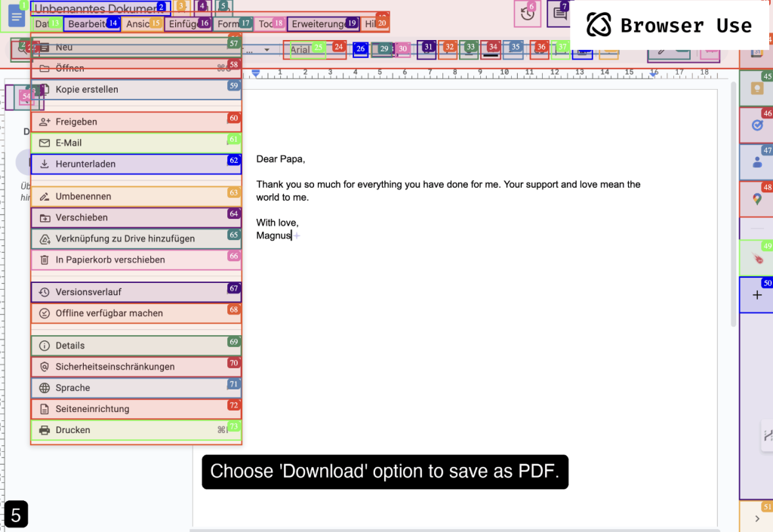Open Contacts in side panel
Image resolution: width=773 pixels, height=532 pixels.
(x=756, y=161)
